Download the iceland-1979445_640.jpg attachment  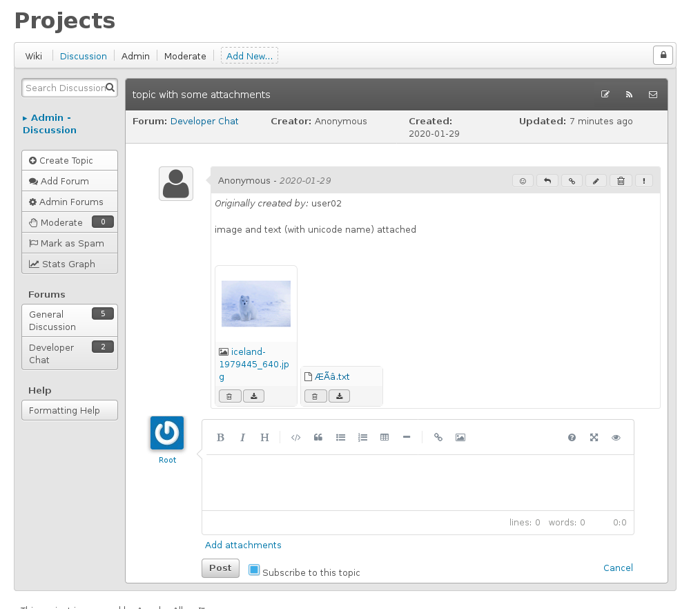(x=253, y=396)
